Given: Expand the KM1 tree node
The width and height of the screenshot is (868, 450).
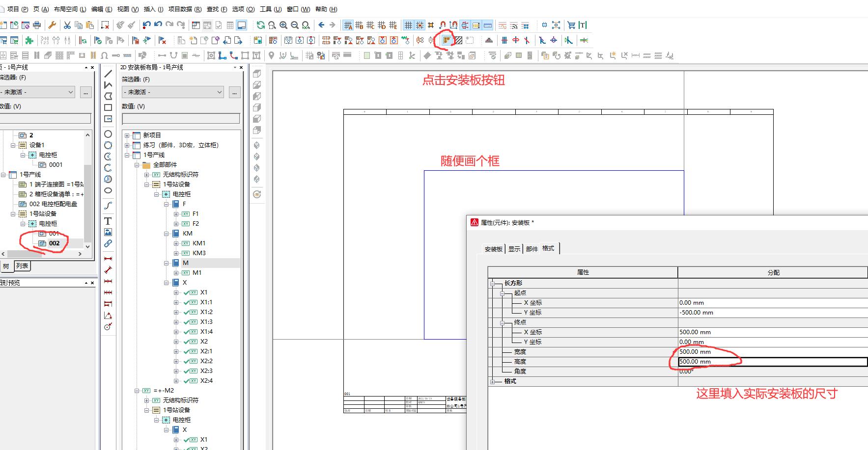Looking at the screenshot, I should (176, 243).
